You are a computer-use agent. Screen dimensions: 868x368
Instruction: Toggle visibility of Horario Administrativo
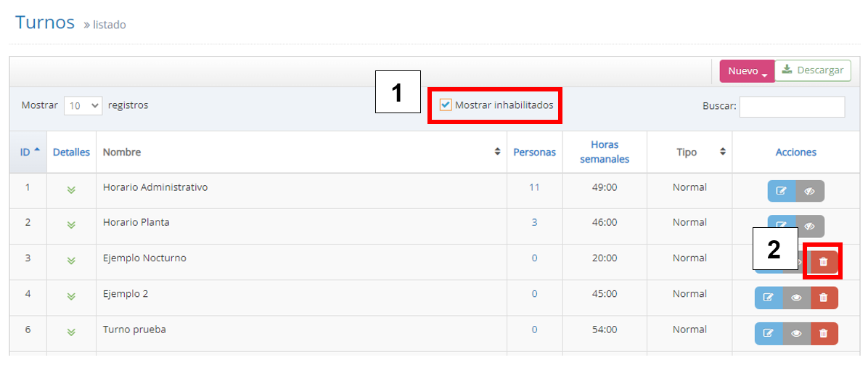coord(810,191)
